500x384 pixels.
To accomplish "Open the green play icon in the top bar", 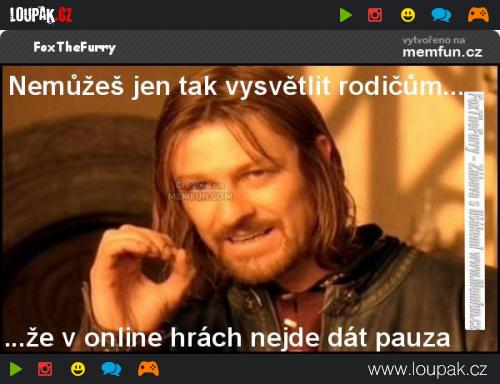I will [346, 15].
